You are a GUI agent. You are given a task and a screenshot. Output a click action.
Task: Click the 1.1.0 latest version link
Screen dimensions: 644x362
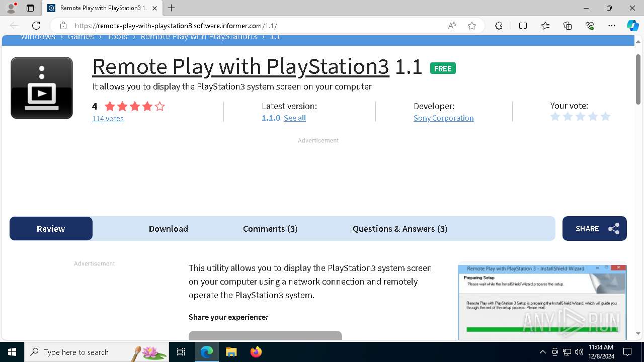coord(271,118)
